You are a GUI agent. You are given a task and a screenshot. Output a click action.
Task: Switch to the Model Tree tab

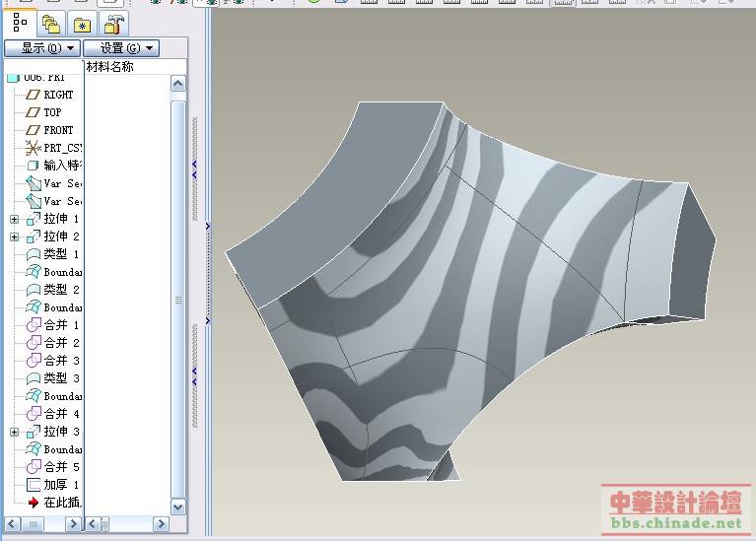(x=21, y=22)
